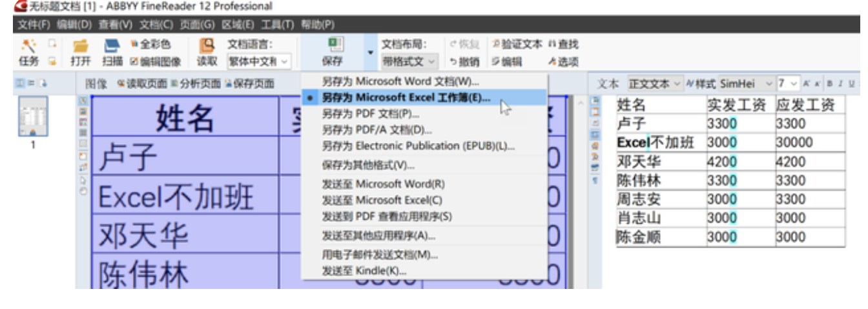
Task: Click value '30000' in text panel
Action: [x=794, y=143]
